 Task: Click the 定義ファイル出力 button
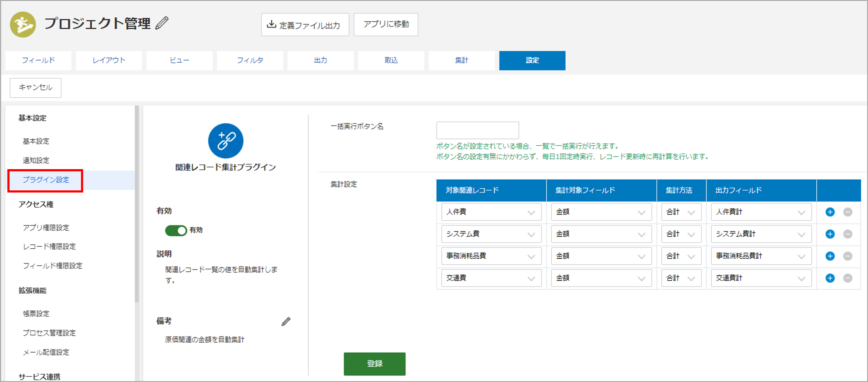[305, 25]
